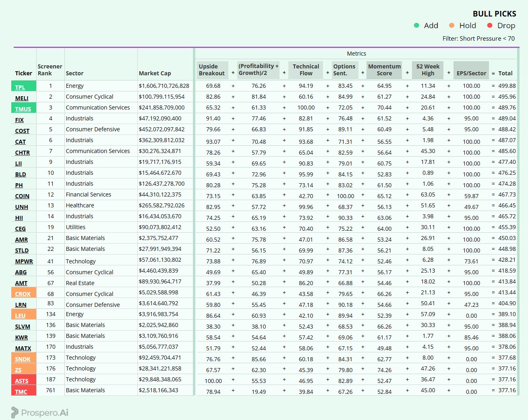Image resolution: width=528 pixels, height=420 pixels.
Task: Click the red Drop legend dot
Action: point(490,25)
